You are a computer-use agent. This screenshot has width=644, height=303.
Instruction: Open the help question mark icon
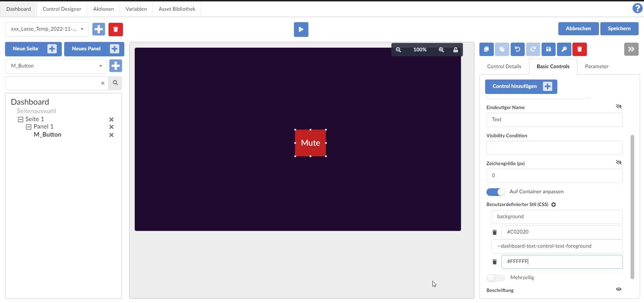point(637,8)
